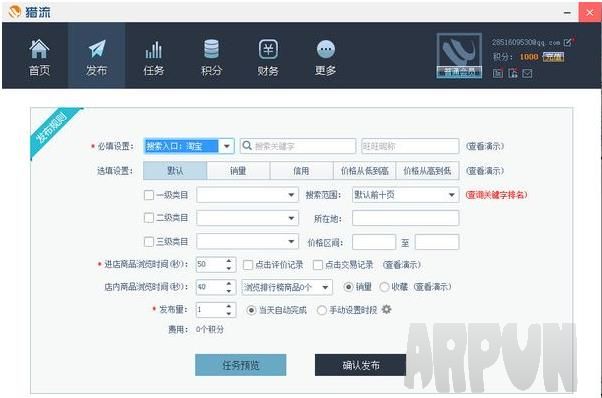Check the 点击交易记录 checkbox
This screenshot has height=398, width=602.
[318, 265]
